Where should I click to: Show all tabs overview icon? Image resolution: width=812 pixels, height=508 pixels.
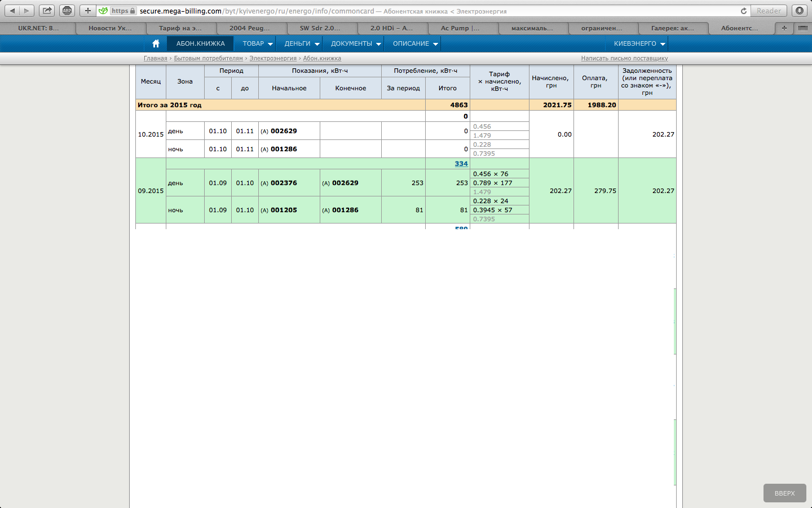pyautogui.click(x=802, y=28)
